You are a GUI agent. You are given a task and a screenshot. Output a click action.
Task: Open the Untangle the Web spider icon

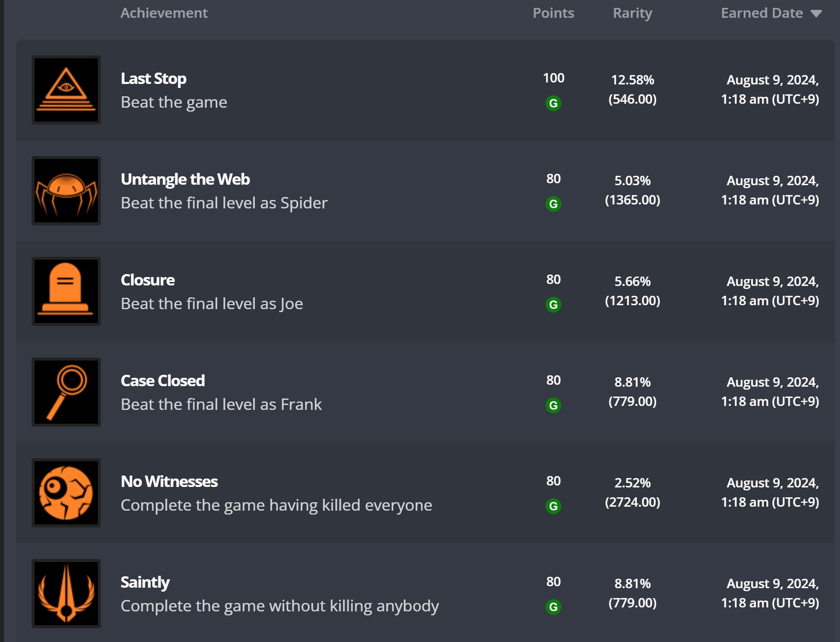tap(66, 191)
